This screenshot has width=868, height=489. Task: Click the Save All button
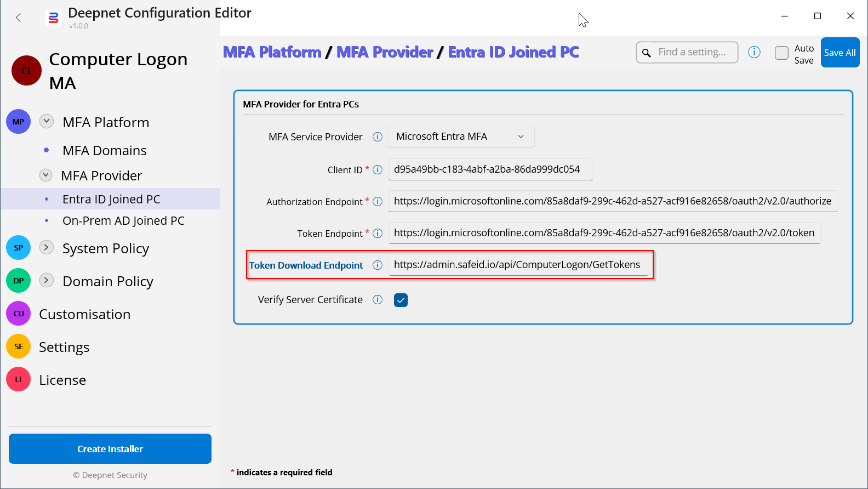(840, 53)
